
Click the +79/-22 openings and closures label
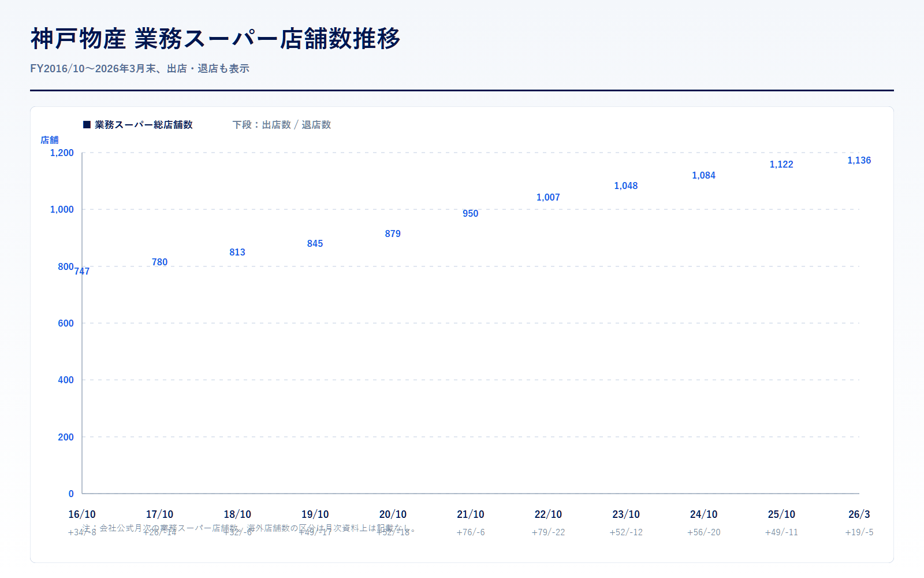[548, 532]
